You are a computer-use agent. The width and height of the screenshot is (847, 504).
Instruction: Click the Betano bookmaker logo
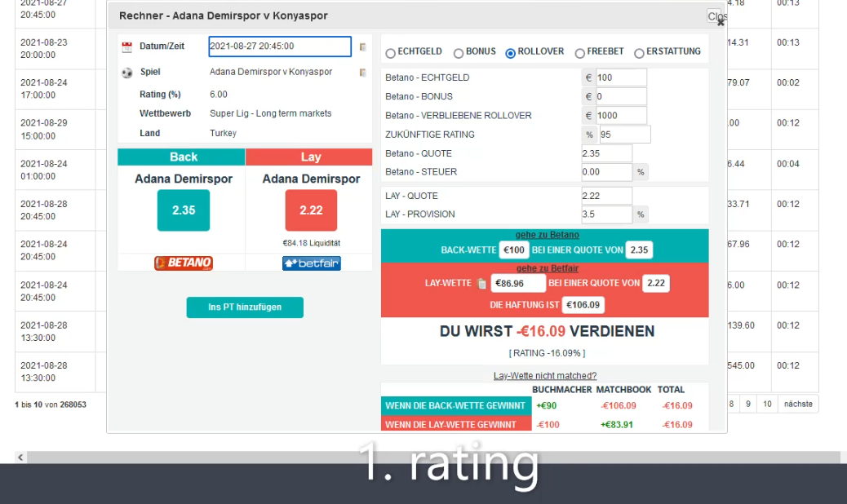(184, 263)
